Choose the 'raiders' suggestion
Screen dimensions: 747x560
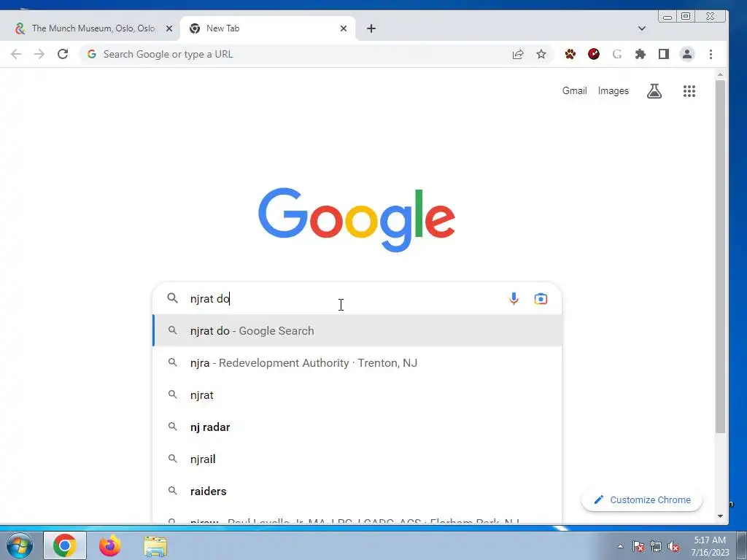click(357, 491)
